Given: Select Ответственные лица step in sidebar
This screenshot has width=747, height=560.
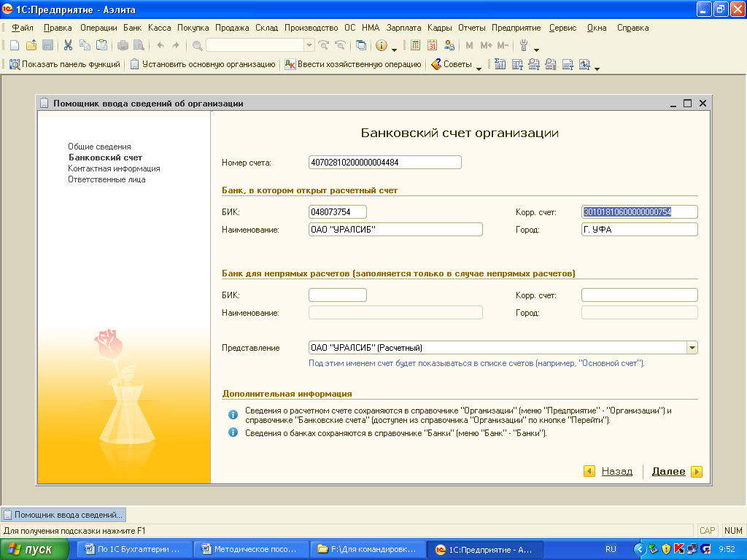Looking at the screenshot, I should pos(107,179).
